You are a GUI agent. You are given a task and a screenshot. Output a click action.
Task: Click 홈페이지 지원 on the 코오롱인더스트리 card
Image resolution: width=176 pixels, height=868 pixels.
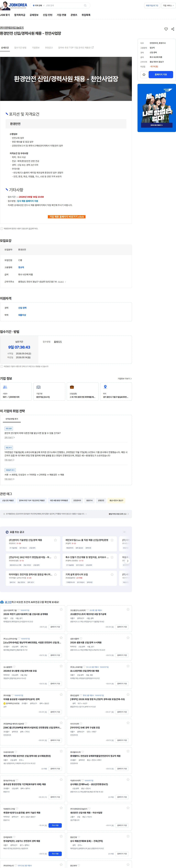pos(122,627)
